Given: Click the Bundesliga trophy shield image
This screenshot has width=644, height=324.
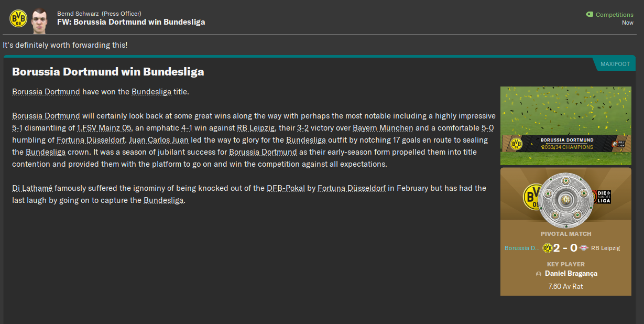Looking at the screenshot, I should click(x=565, y=199).
